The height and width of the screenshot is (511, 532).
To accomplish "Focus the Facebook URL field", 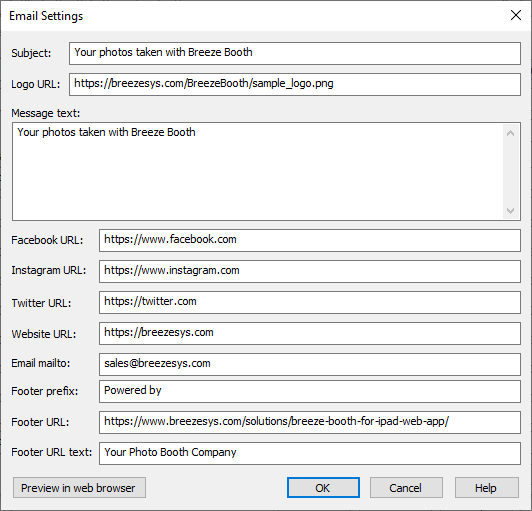I will pos(310,240).
